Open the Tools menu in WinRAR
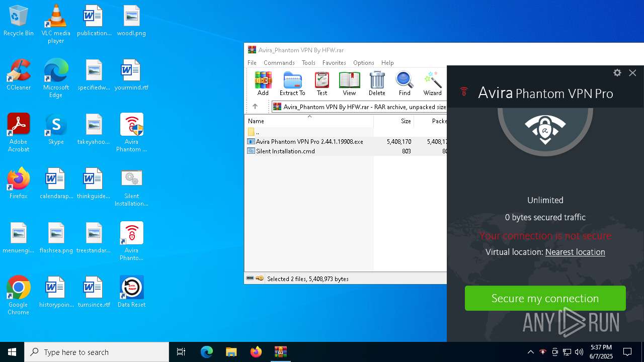 pyautogui.click(x=308, y=63)
